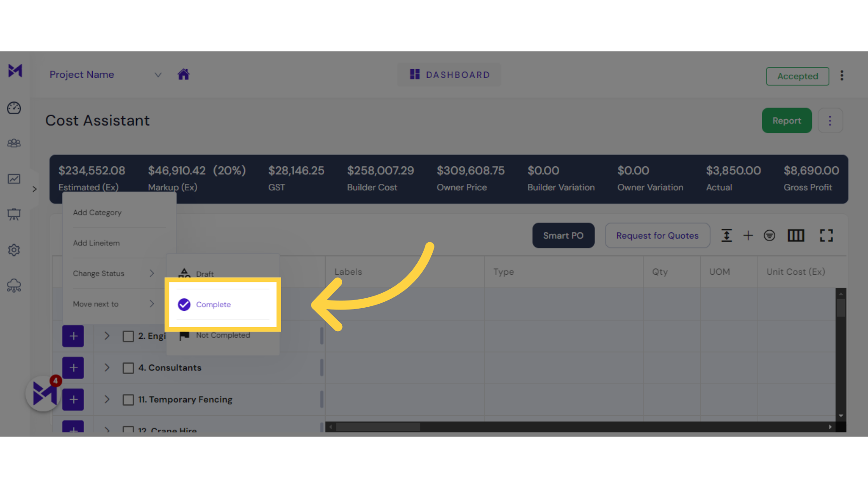Viewport: 868px width, 488px height.
Task: Open Request for Quotes panel
Action: (x=657, y=235)
